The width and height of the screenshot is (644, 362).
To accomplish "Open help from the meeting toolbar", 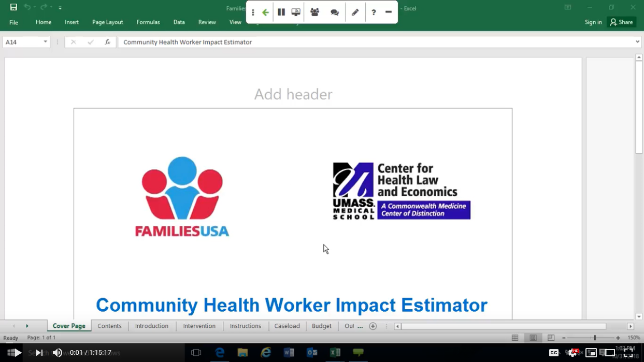I will [374, 12].
